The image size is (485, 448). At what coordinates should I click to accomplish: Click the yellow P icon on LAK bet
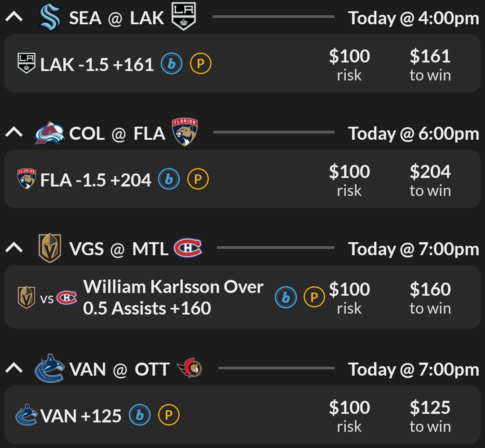[200, 64]
